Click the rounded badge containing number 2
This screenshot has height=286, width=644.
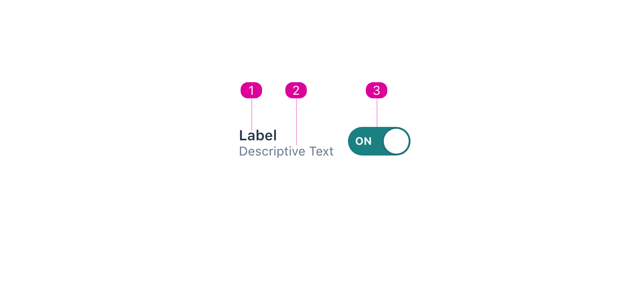296,90
